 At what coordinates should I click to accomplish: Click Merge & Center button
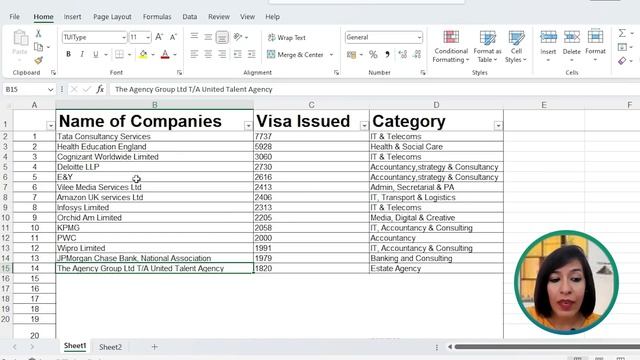tap(296, 54)
